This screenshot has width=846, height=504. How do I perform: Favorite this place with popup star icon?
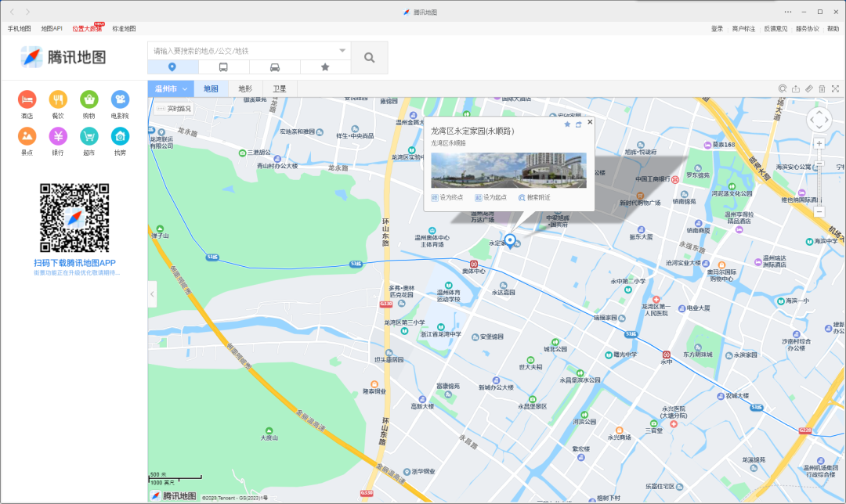point(567,124)
